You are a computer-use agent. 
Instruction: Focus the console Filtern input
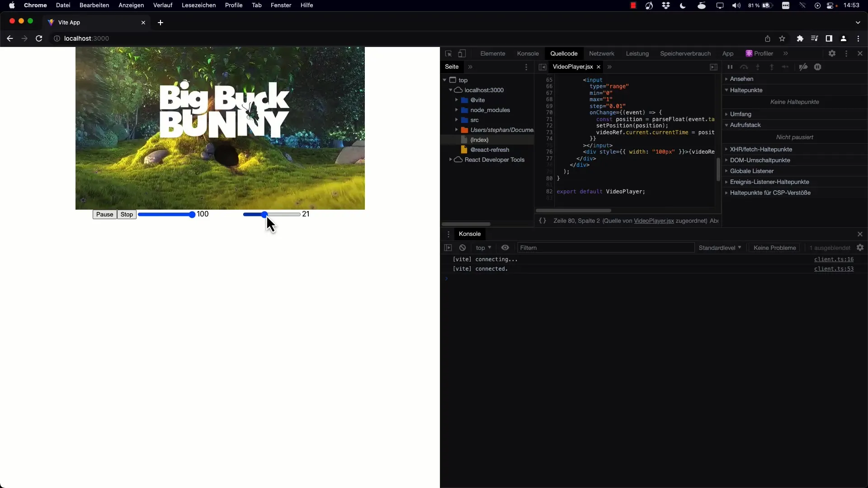pos(606,248)
